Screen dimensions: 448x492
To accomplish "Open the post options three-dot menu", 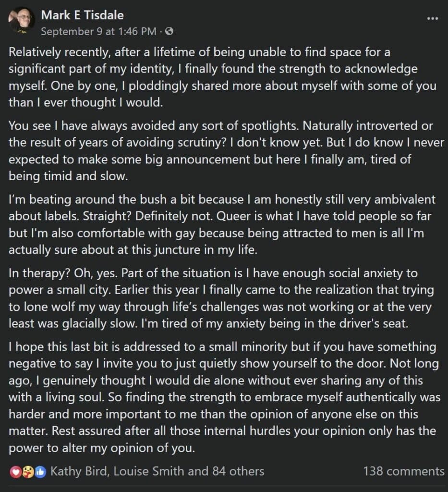I will coord(433,18).
